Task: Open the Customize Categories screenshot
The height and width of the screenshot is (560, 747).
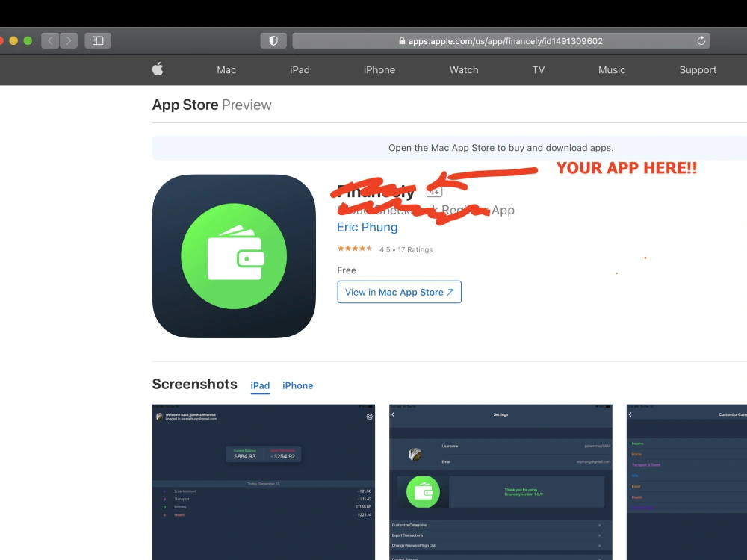Action: (686, 482)
